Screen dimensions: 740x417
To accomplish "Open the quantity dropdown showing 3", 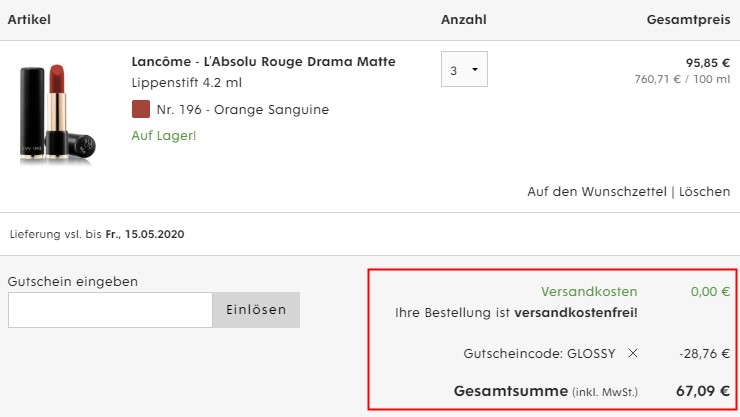I will tap(464, 69).
